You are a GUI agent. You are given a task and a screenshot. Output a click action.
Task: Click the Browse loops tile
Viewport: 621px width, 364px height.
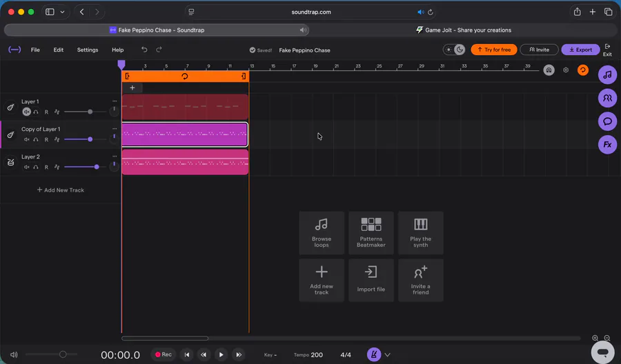click(321, 233)
